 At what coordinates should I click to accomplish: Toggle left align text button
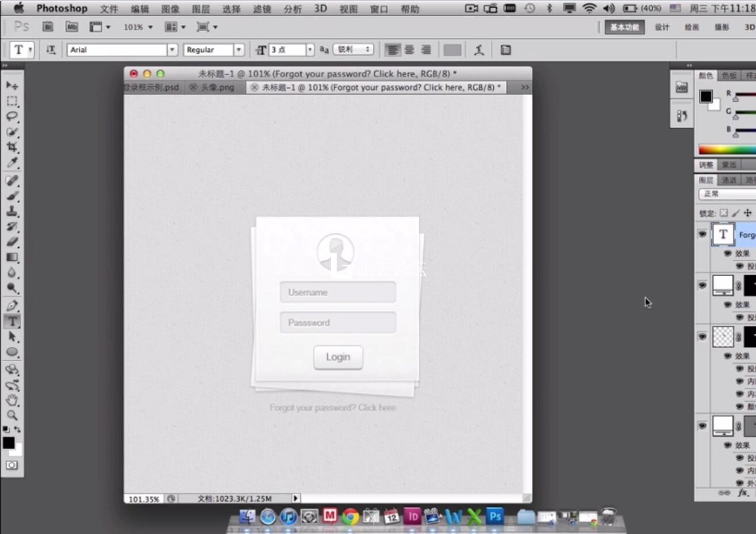pos(392,50)
